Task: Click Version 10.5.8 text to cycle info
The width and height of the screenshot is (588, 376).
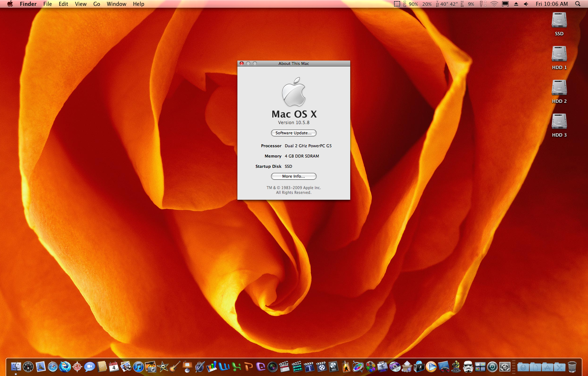Action: coord(294,123)
